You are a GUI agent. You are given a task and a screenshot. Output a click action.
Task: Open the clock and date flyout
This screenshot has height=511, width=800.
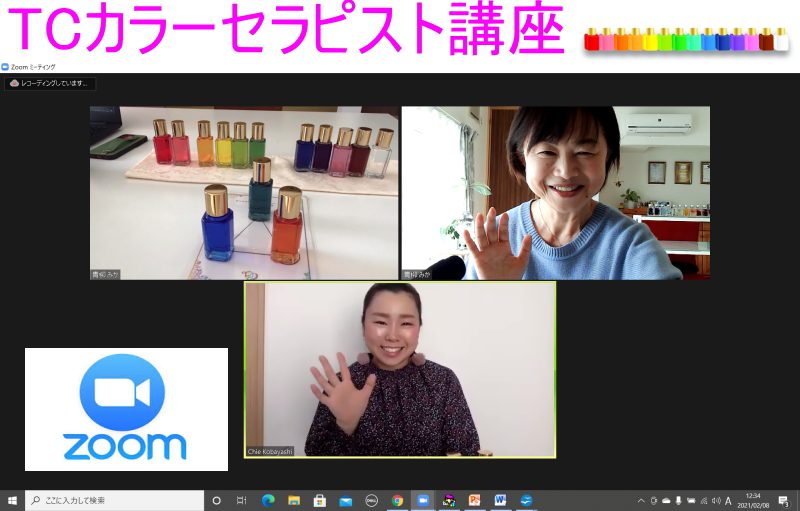752,500
